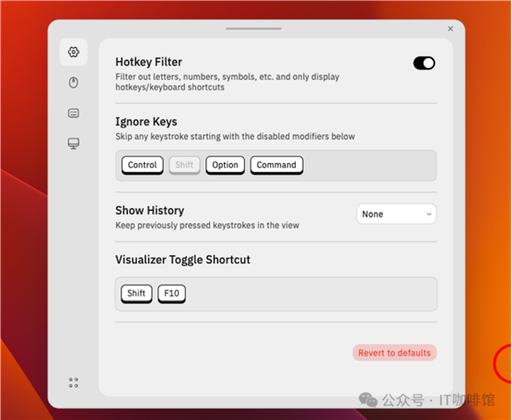Screen dimensions: 512x420
Task: Open the Show History None dropdown
Action: [396, 214]
